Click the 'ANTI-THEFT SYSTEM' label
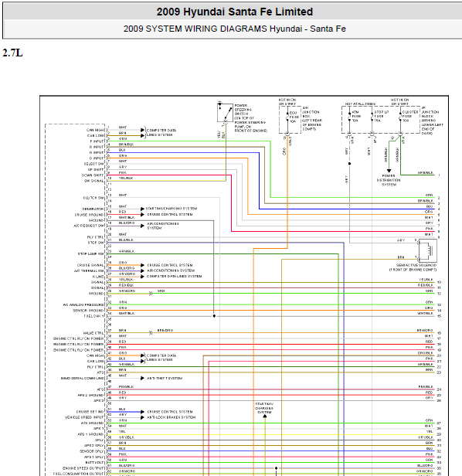 (x=165, y=379)
